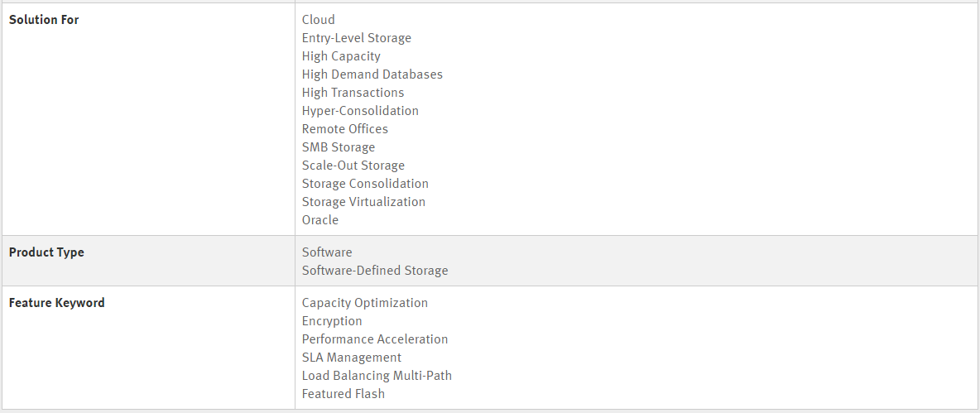This screenshot has width=980, height=413.
Task: Click Storage Virtualization item
Action: (x=363, y=202)
